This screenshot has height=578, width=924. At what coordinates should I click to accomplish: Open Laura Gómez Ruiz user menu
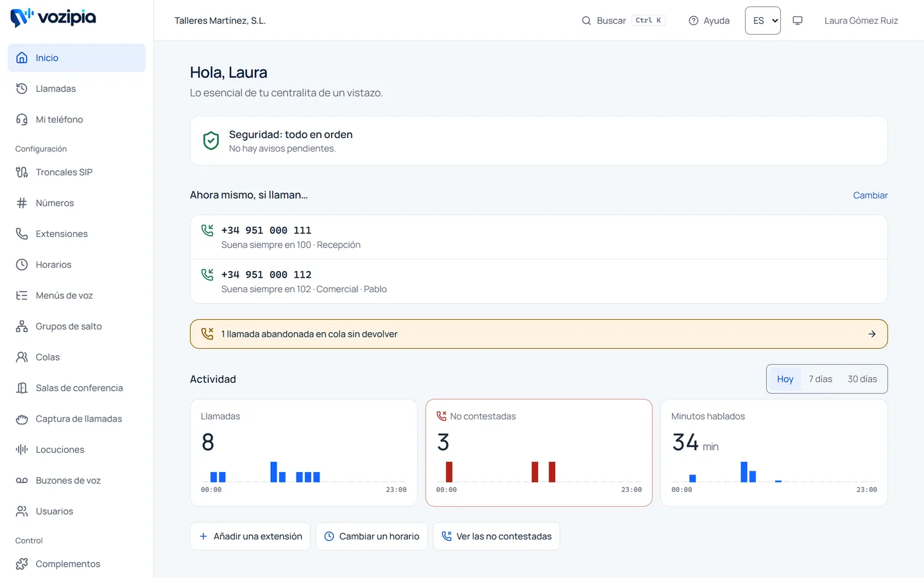click(x=861, y=21)
